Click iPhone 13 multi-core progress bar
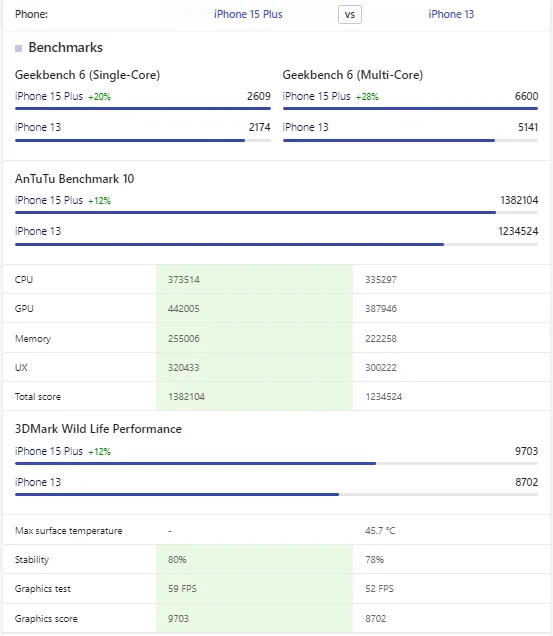 [x=410, y=140]
